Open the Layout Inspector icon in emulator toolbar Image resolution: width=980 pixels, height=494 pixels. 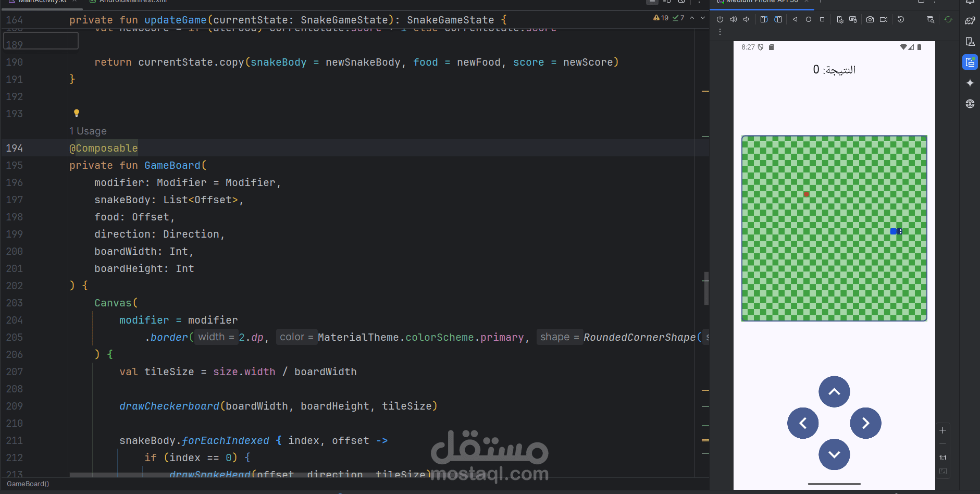(x=931, y=19)
